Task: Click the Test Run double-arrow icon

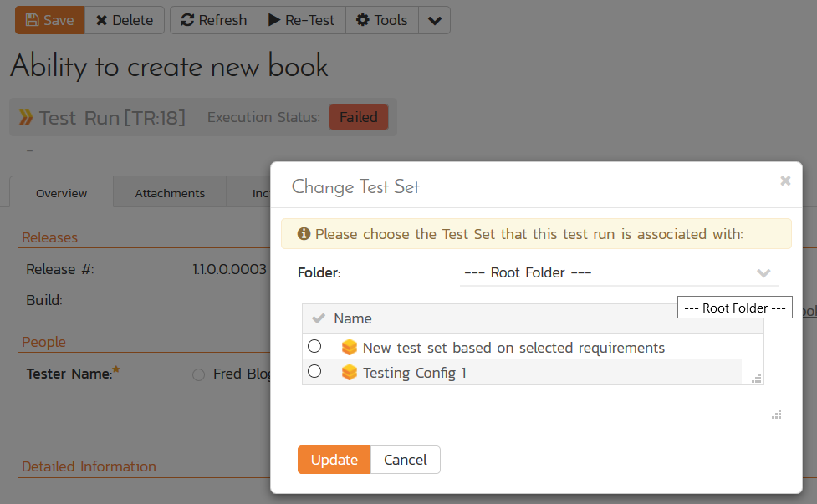Action: [x=26, y=118]
